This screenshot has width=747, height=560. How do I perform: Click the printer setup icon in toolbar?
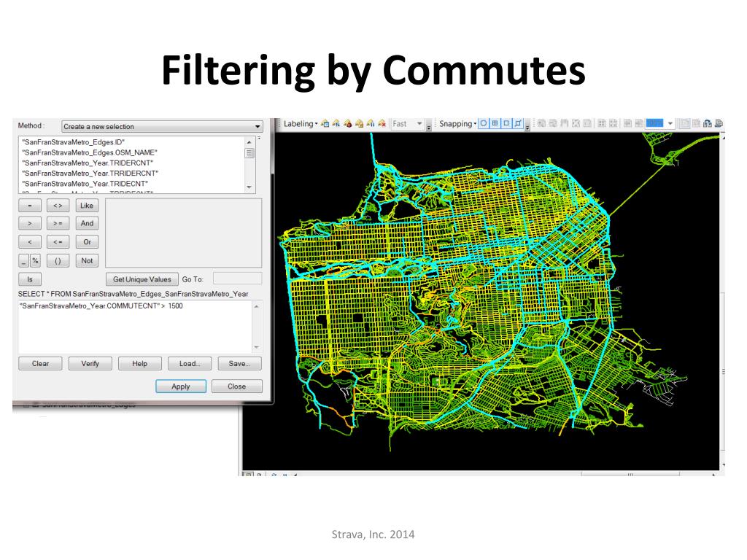708,124
